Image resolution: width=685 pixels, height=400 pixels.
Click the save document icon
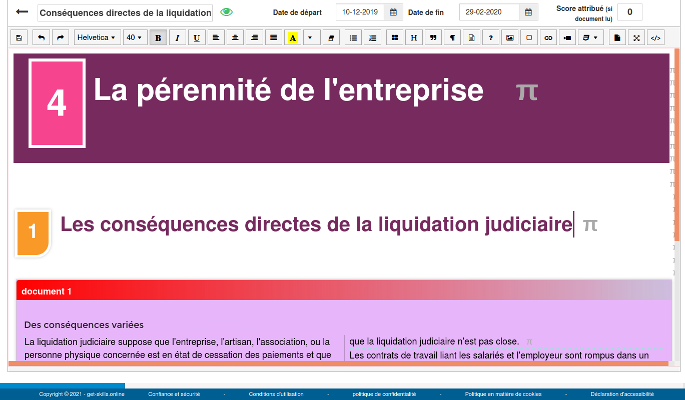pyautogui.click(x=19, y=37)
